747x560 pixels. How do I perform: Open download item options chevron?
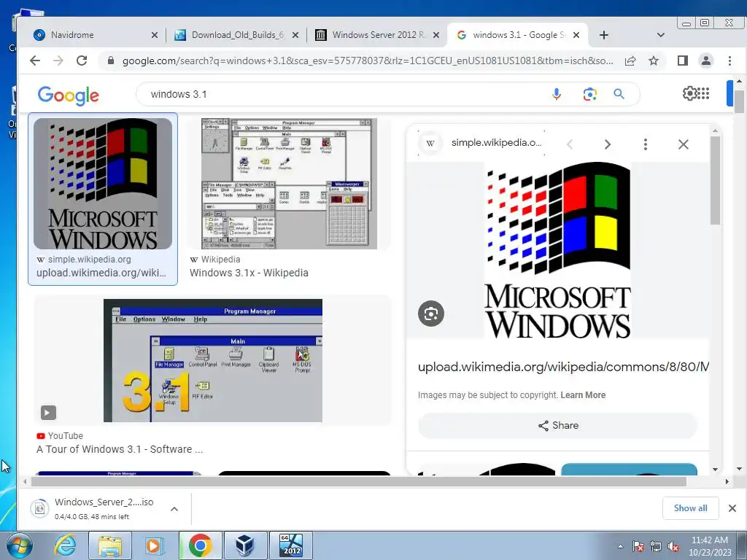[174, 509]
